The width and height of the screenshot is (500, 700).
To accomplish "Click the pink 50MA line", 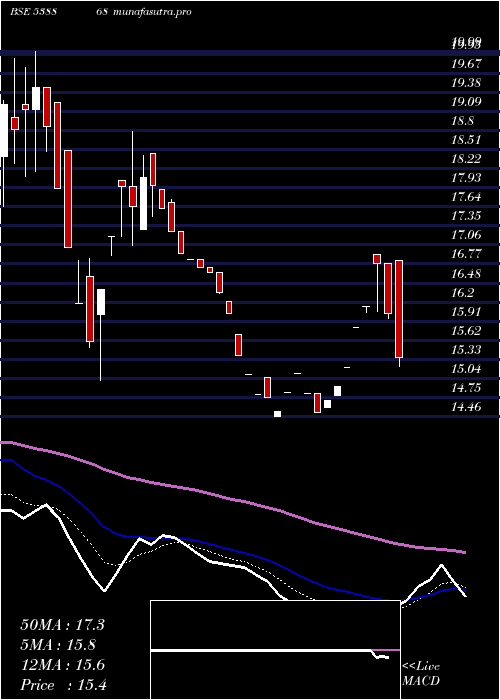I will (x=232, y=499).
